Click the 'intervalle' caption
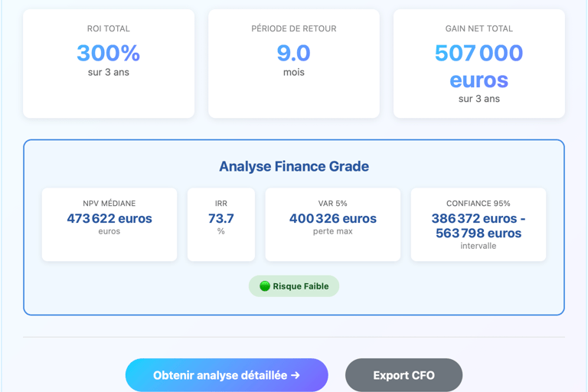Screen dimensions: 588x392 478,246
